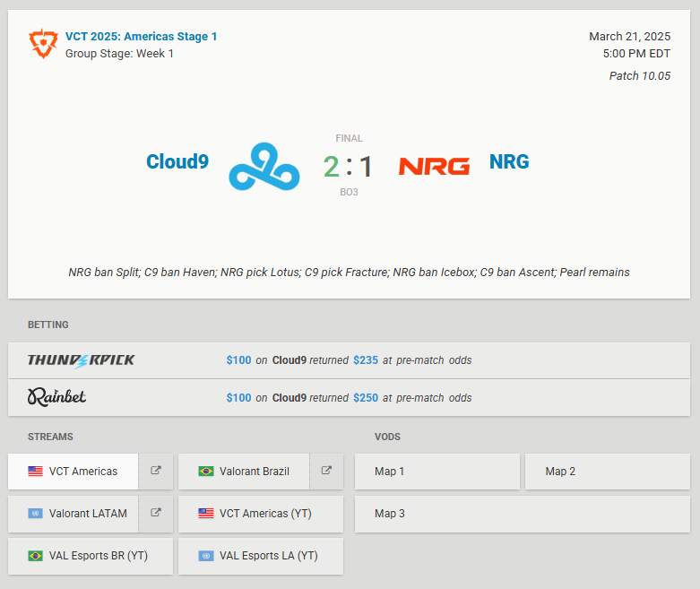This screenshot has height=589, width=700.
Task: Click the March 21, 2025 date
Action: (629, 36)
